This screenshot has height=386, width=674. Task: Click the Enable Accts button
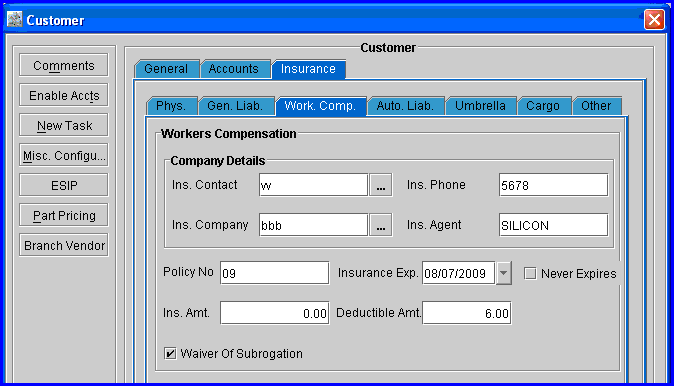[x=64, y=95]
